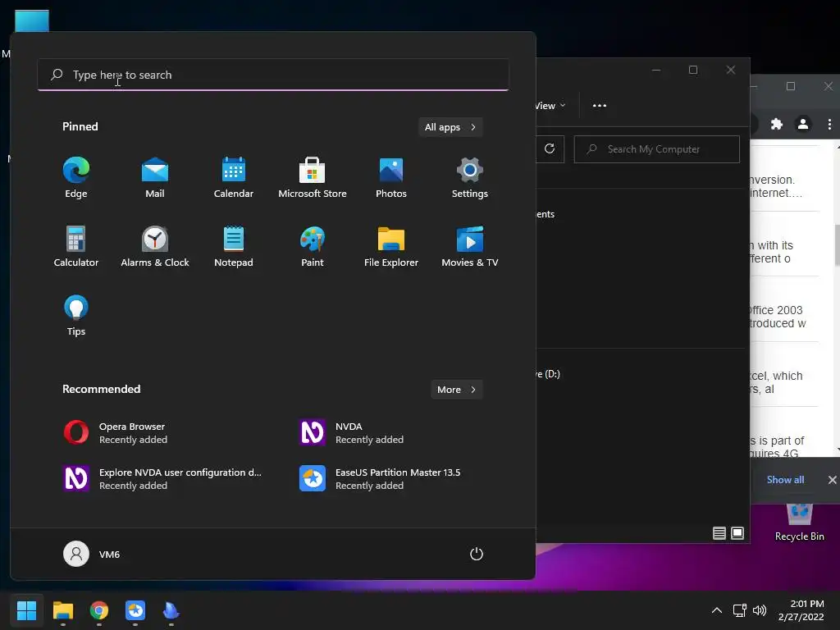Open File Explorer's three-dot more options
Image resolution: width=840 pixels, height=630 pixels.
[x=600, y=106]
